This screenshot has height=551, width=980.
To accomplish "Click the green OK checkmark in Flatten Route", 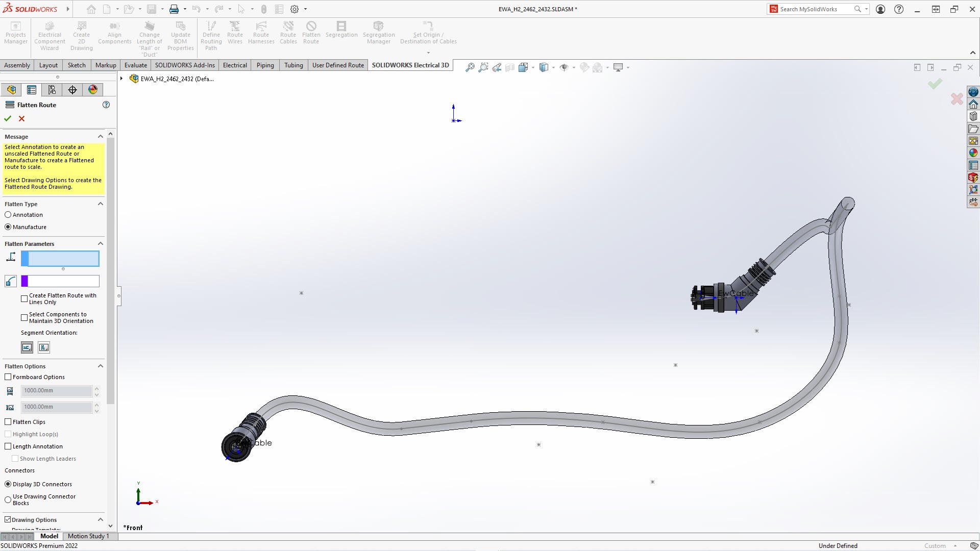I will 8,118.
